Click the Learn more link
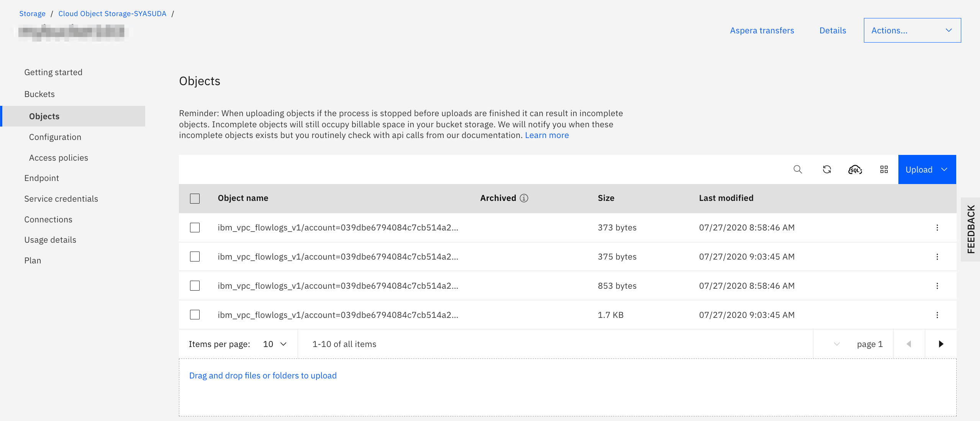 tap(547, 135)
